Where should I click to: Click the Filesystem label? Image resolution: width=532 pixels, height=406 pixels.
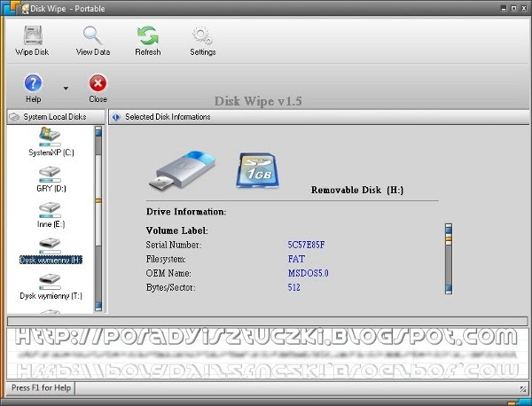pos(166,259)
